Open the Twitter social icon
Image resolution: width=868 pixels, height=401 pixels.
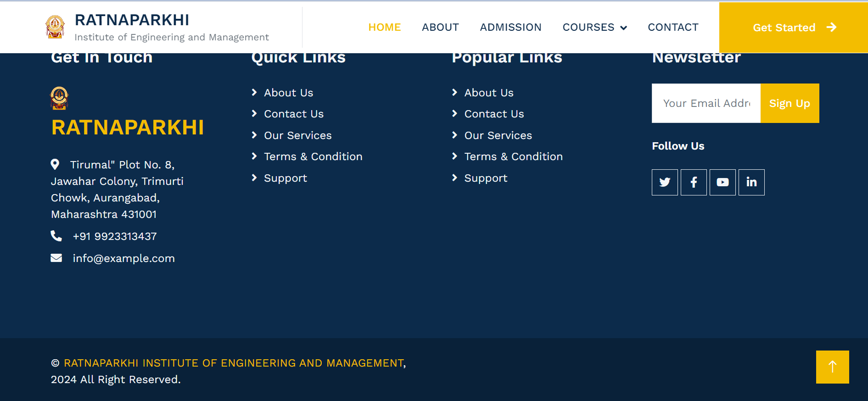coord(665,182)
